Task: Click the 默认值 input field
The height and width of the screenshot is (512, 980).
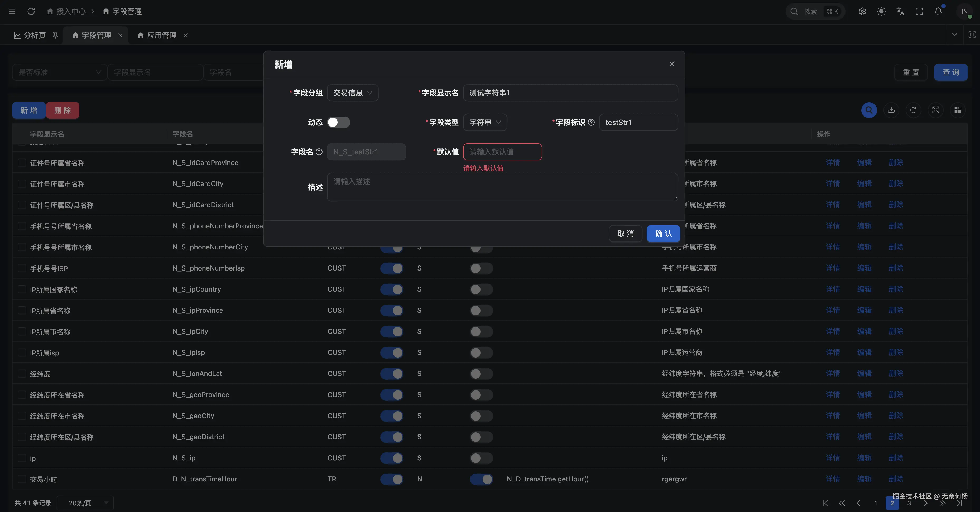Action: [x=502, y=152]
